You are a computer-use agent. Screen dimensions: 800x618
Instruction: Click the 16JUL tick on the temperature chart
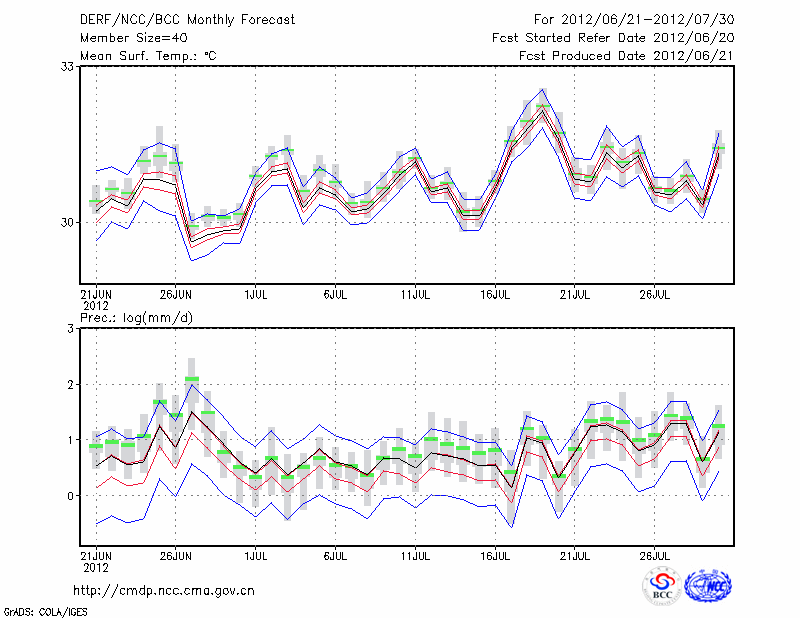pos(496,295)
